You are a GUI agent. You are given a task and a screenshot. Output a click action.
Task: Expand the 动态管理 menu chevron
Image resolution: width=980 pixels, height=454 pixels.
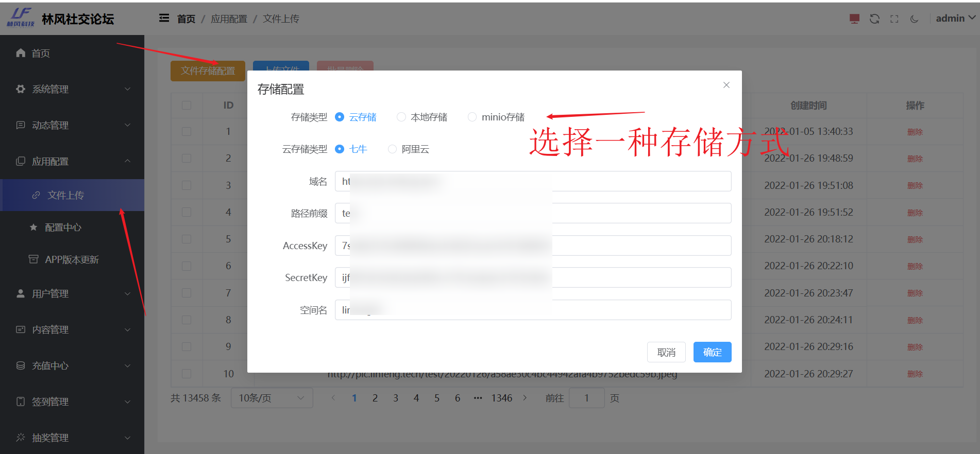(127, 125)
